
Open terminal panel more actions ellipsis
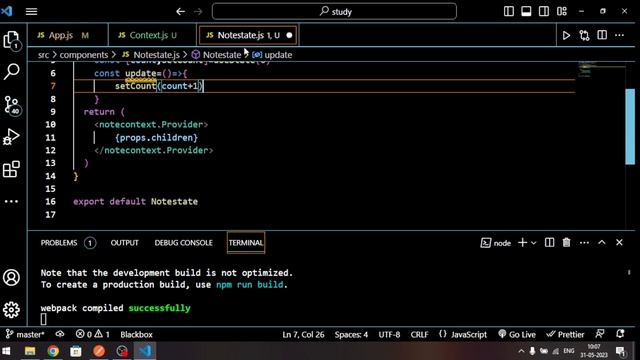584,243
